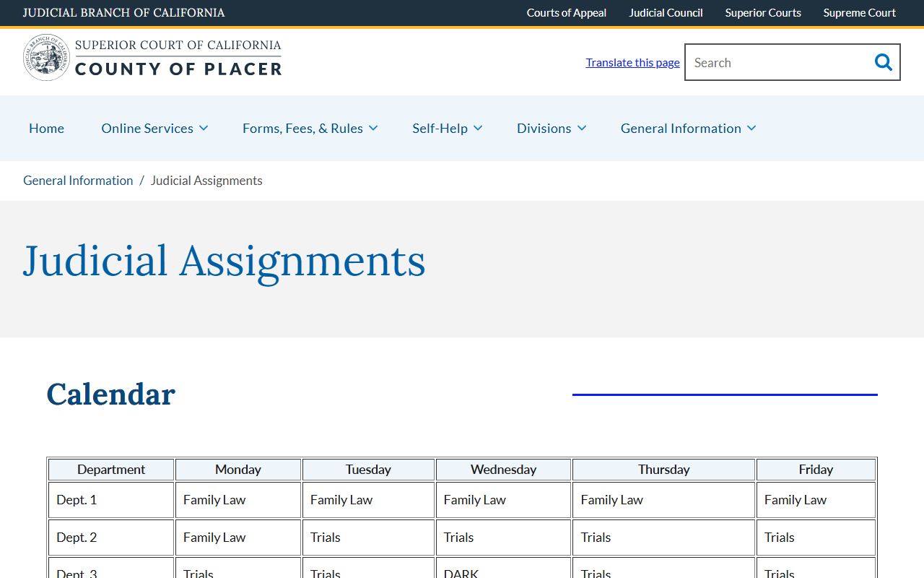Open the Superior Courts link

(763, 12)
